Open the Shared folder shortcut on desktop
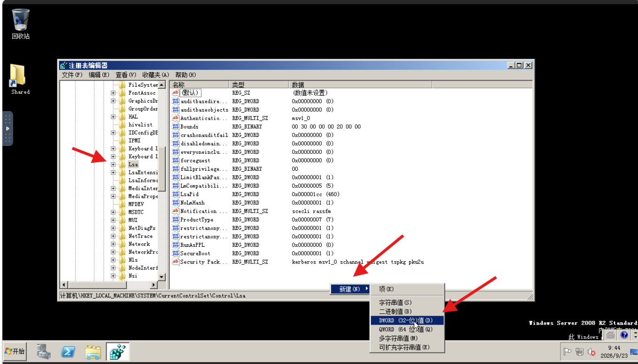 tap(20, 80)
